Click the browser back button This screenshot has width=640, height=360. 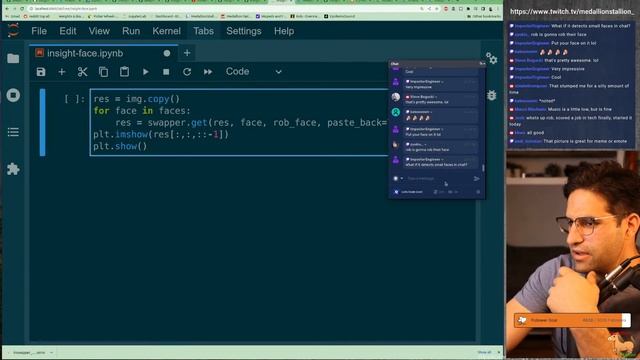(7, 9)
